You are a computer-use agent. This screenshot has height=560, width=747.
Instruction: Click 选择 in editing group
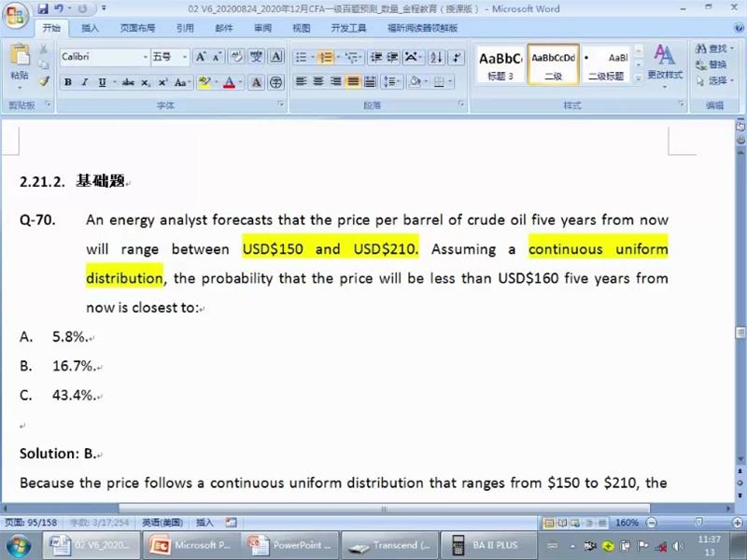713,80
